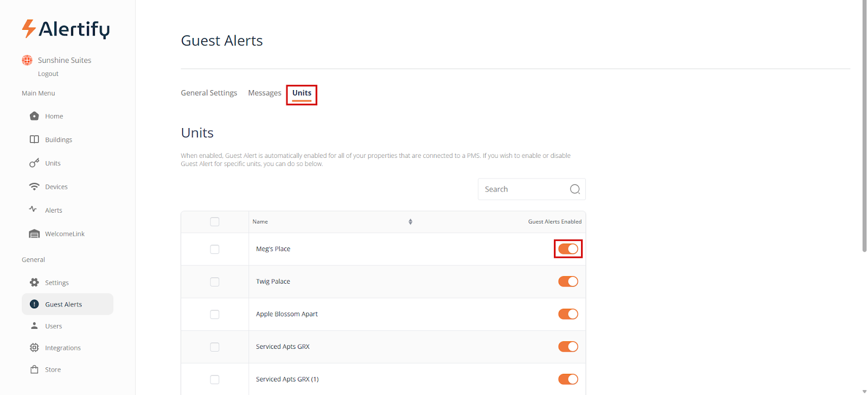Open Devices via the wifi icon

pyautogui.click(x=34, y=187)
